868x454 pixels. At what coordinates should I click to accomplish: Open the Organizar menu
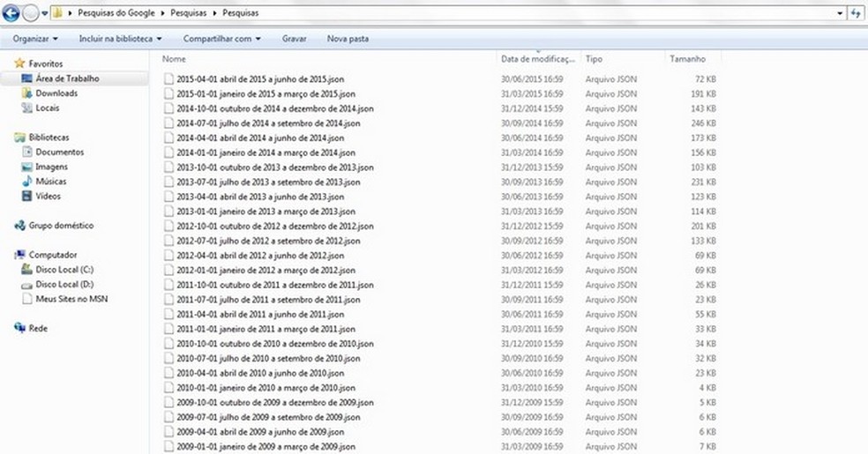coord(35,39)
